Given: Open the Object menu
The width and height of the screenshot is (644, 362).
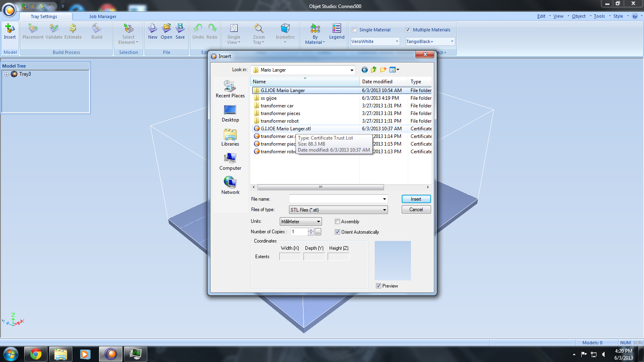Looking at the screenshot, I should (x=579, y=16).
